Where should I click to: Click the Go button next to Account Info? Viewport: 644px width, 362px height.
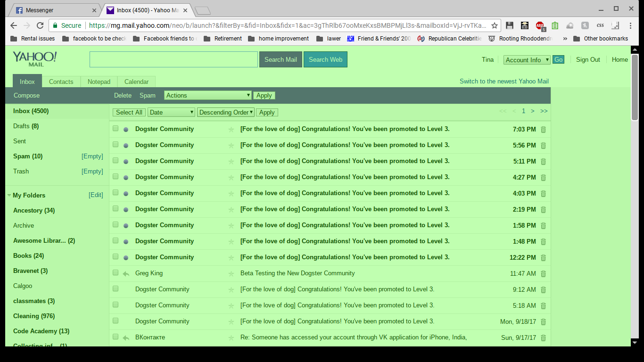(x=558, y=59)
